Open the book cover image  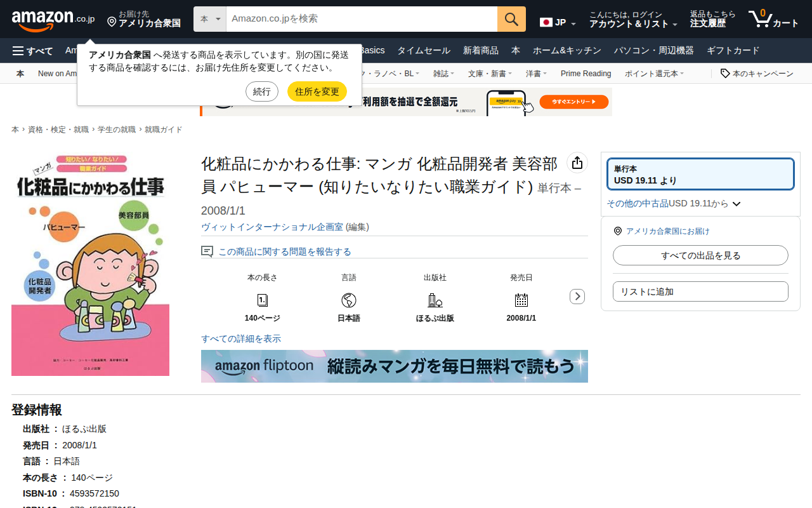90,265
